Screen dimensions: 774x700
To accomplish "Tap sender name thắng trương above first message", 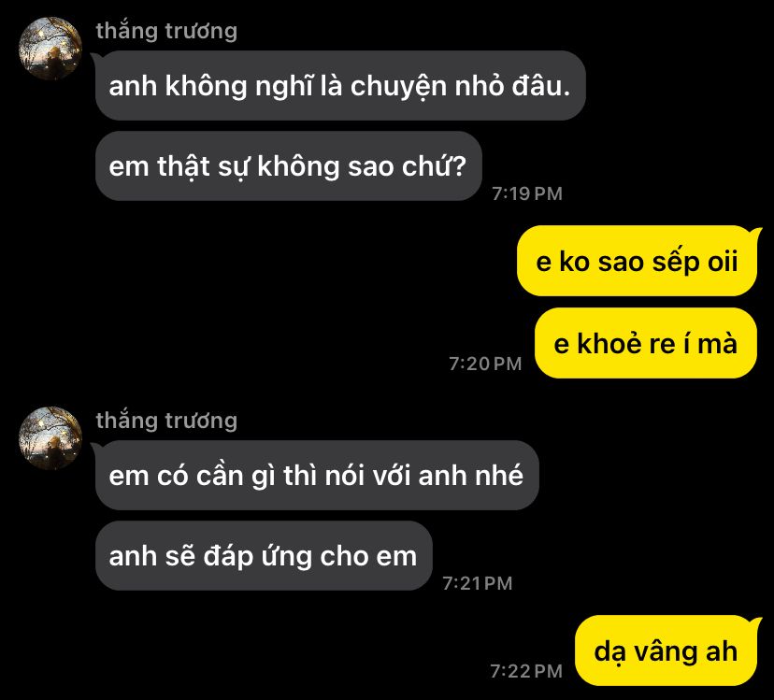I will (166, 31).
